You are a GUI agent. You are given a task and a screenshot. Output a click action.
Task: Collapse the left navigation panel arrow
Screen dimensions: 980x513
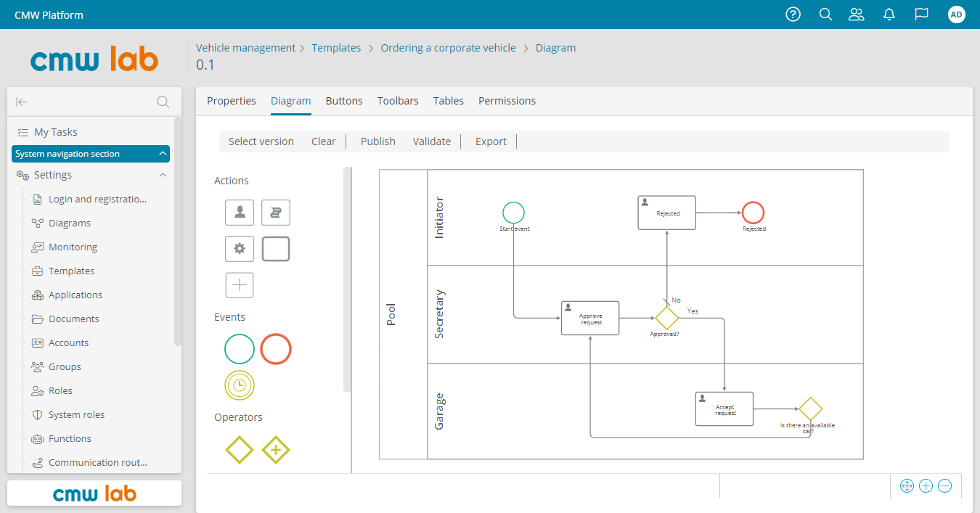tap(22, 102)
